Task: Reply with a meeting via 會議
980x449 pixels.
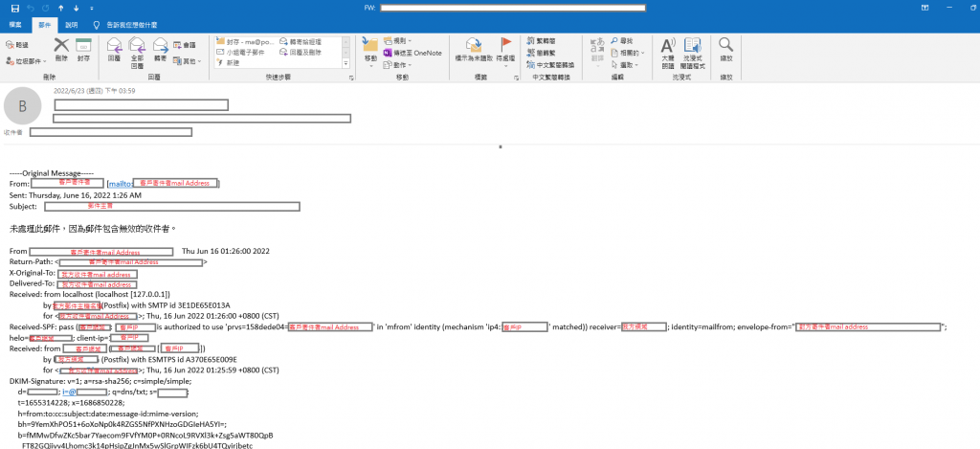Action: pos(185,45)
